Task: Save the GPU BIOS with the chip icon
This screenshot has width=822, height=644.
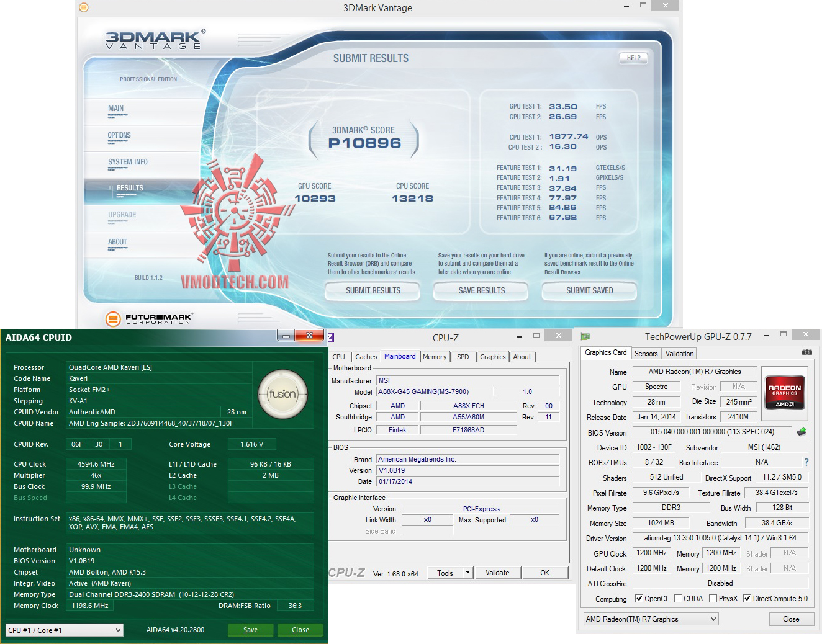Action: pyautogui.click(x=802, y=432)
